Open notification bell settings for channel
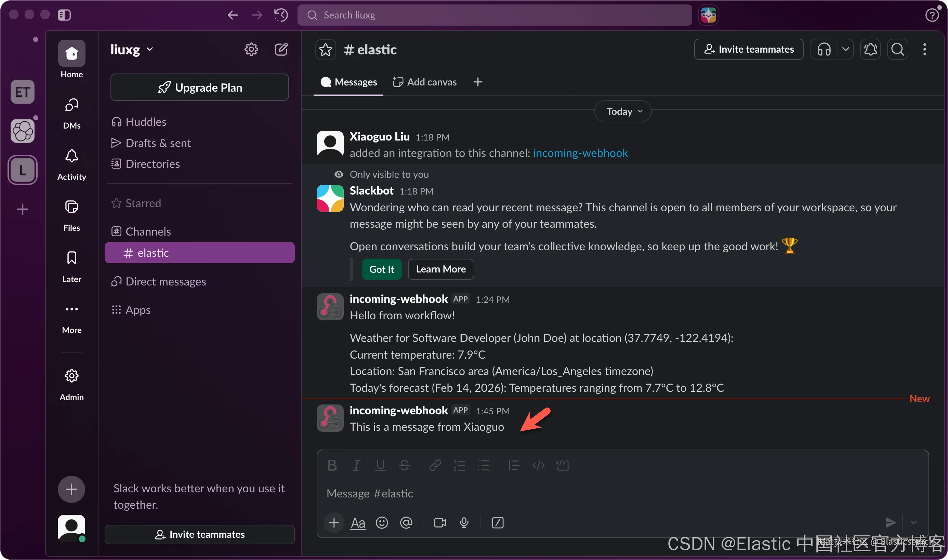The width and height of the screenshot is (948, 560). click(870, 50)
